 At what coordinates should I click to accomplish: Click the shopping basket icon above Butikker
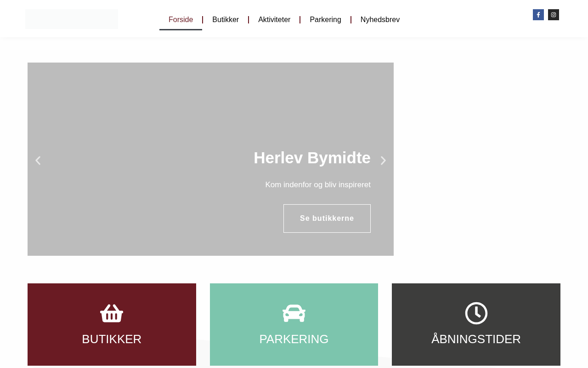click(x=112, y=313)
